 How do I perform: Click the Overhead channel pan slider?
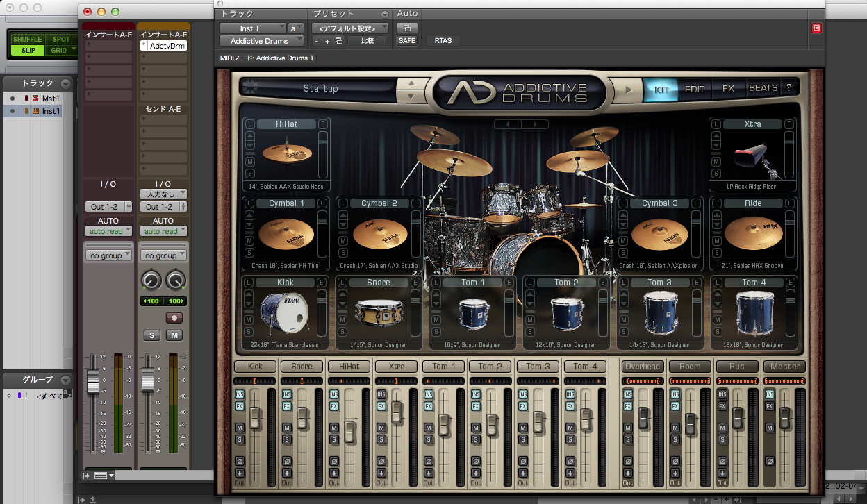(643, 381)
